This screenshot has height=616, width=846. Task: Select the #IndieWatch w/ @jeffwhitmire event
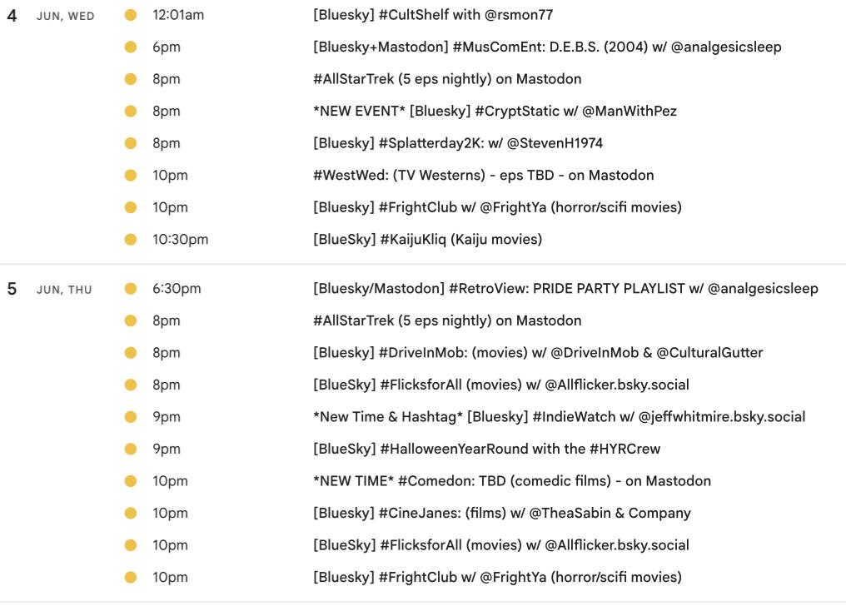(x=559, y=417)
